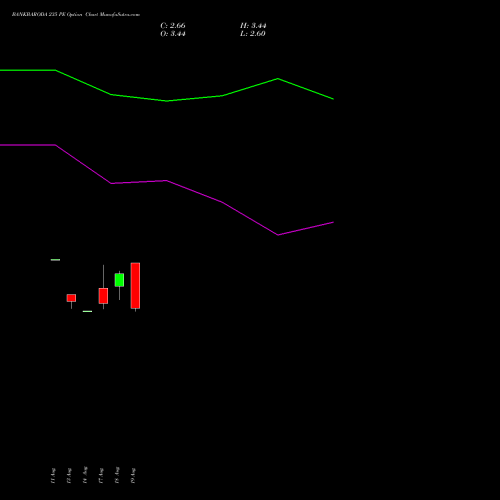Click the 17 Aug date axis label
Image resolution: width=500 pixels, height=500 pixels.
coord(101,476)
